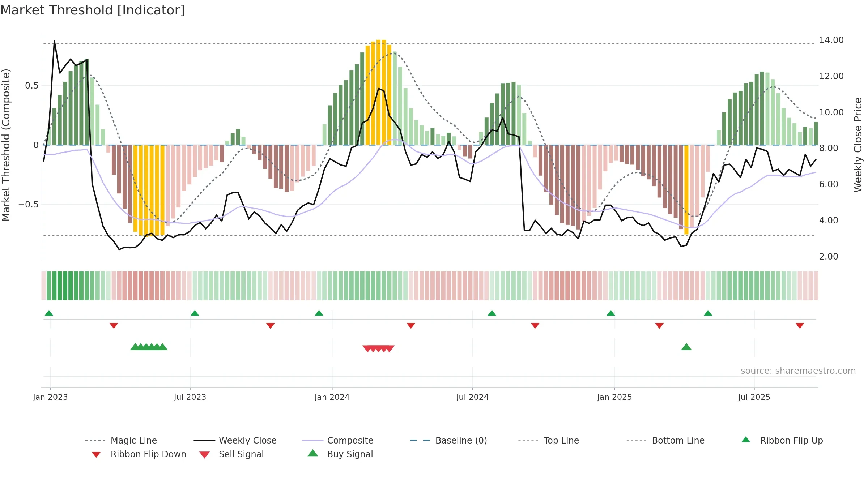Click the 10.00 price axis label

click(x=831, y=112)
